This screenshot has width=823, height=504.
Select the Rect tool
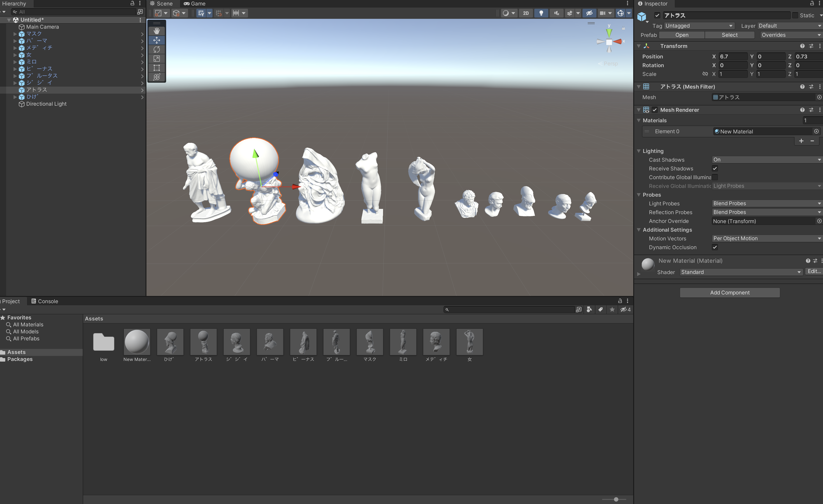pos(157,68)
